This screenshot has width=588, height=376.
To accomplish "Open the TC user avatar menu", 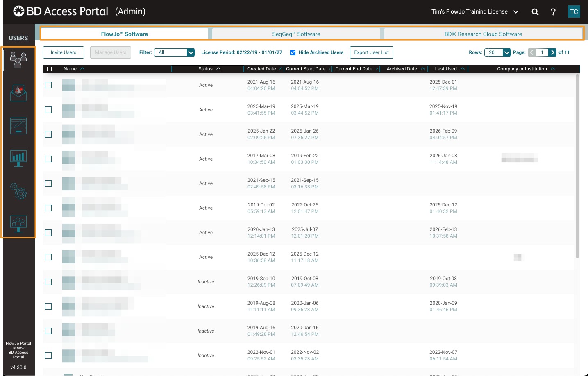I will point(574,11).
